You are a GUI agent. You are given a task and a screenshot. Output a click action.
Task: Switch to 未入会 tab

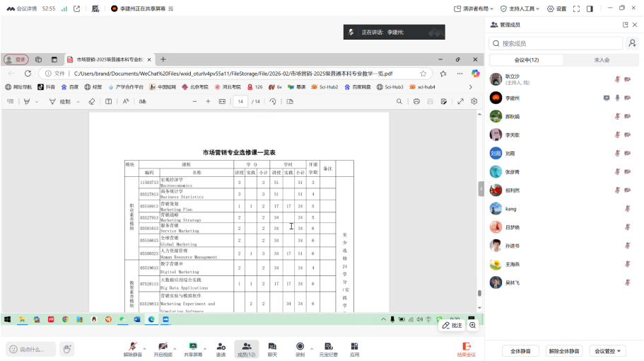click(602, 60)
